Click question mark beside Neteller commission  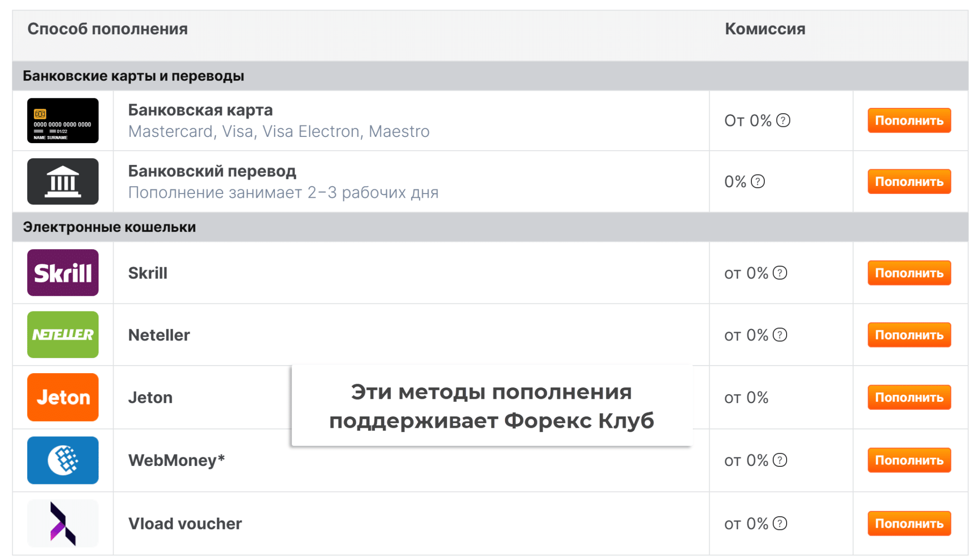point(780,335)
